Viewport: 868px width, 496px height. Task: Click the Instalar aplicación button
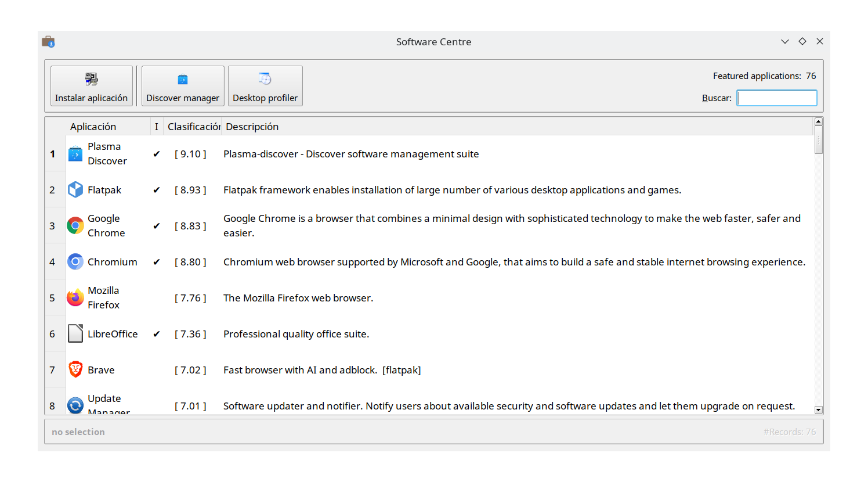pos(91,86)
